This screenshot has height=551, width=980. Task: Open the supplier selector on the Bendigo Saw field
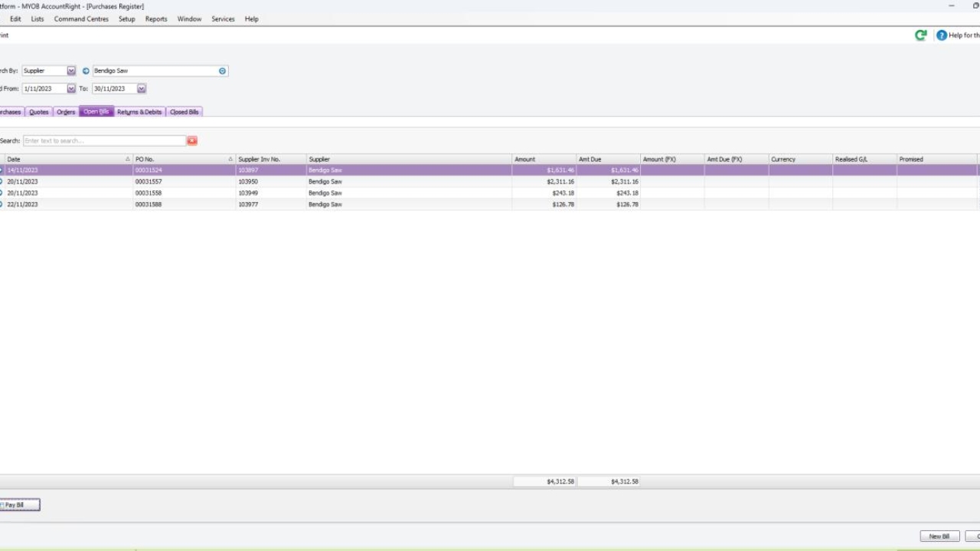tap(223, 71)
